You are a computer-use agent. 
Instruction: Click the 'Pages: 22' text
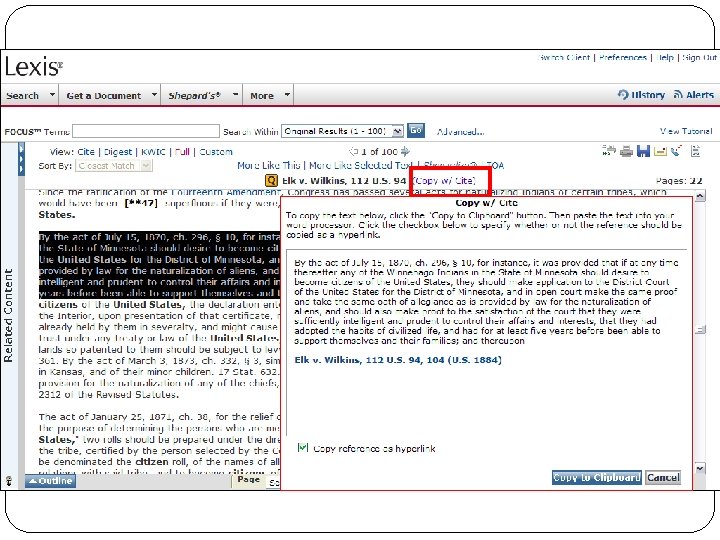[679, 181]
